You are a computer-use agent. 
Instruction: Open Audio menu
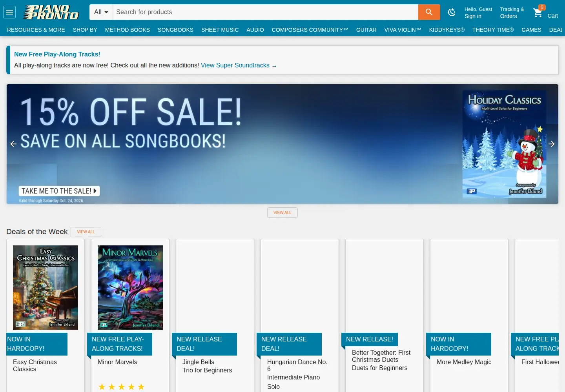(255, 30)
